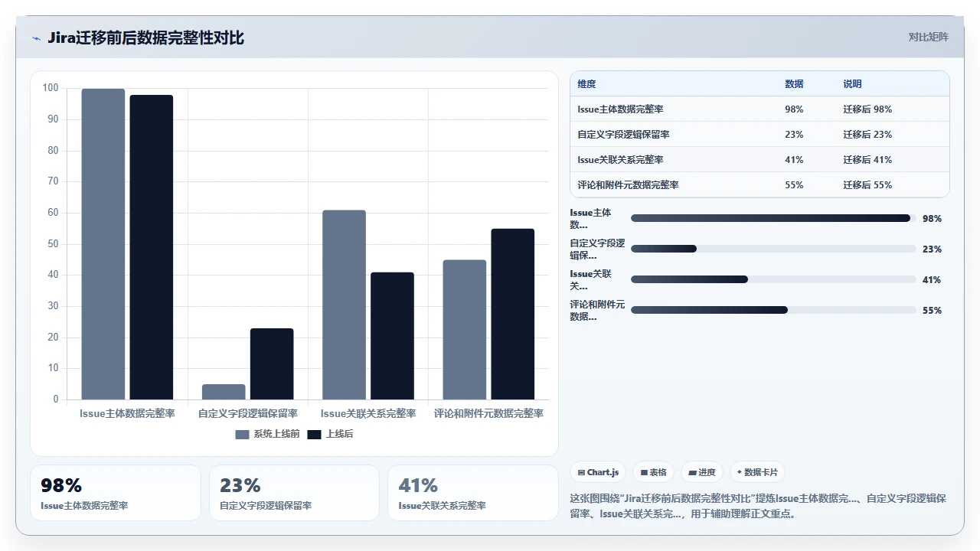Image resolution: width=980 pixels, height=551 pixels.
Task: Click the 对比矩阵 label in the header
Action: point(928,37)
